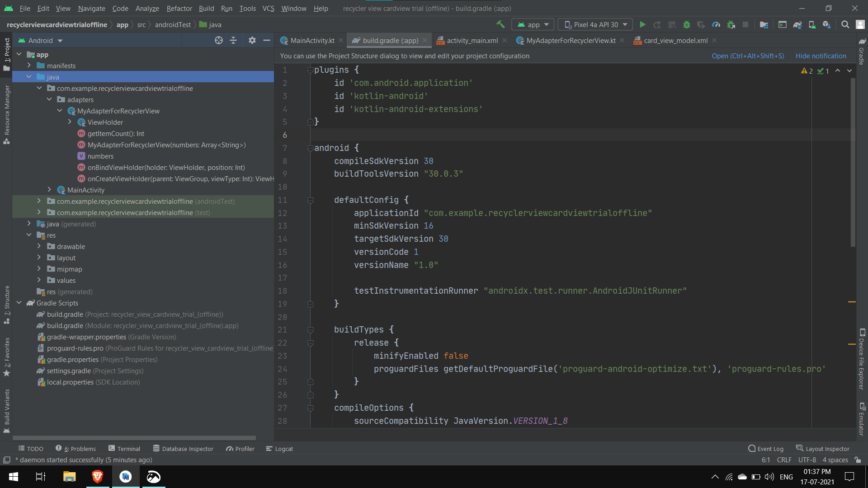Viewport: 868px width, 488px height.
Task: Collapse all nodes in the Project tree
Action: tap(233, 40)
